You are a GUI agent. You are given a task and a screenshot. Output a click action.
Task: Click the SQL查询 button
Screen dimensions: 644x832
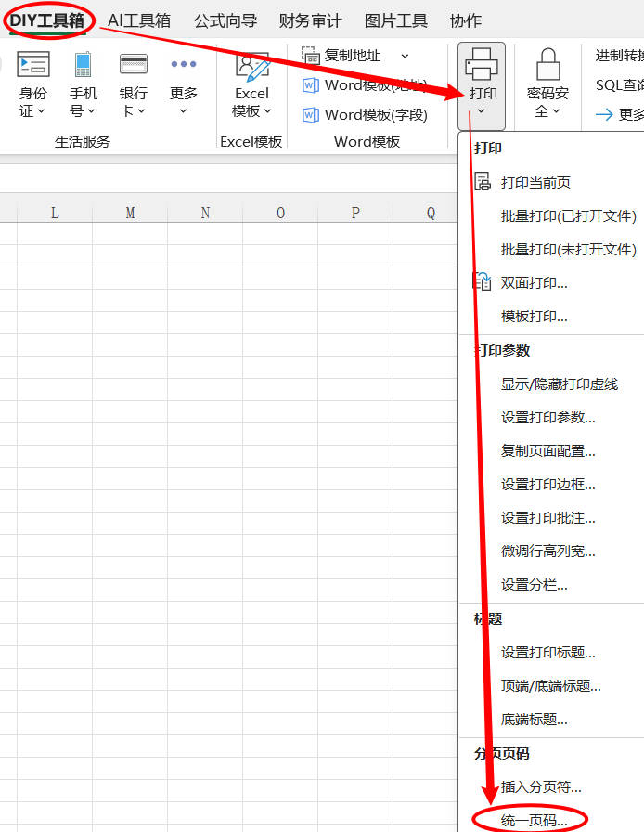pos(619,85)
